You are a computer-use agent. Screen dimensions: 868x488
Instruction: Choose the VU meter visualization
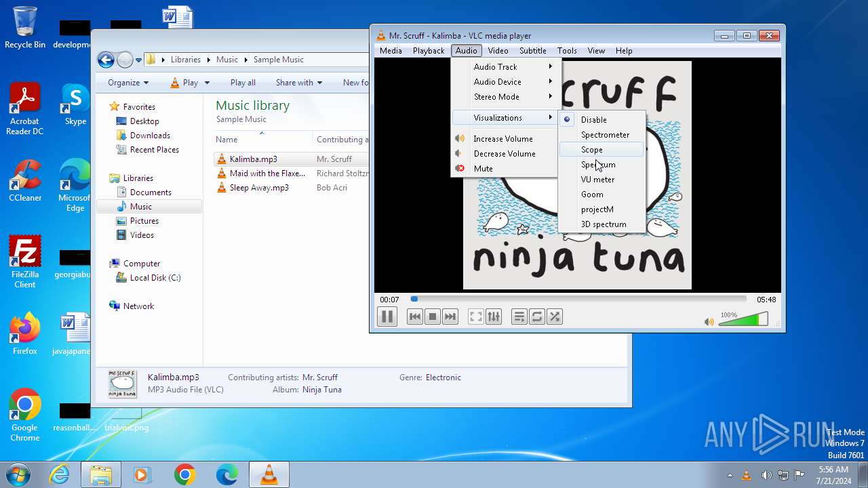click(602, 180)
